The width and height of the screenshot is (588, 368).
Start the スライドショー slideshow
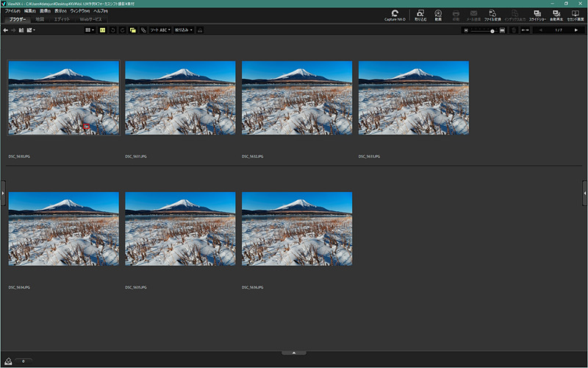(x=537, y=15)
